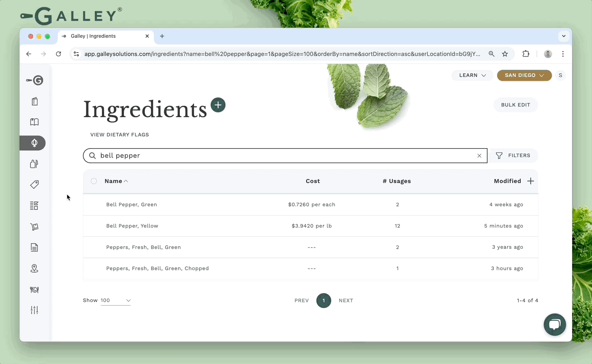The width and height of the screenshot is (592, 364).
Task: Click the Galley logo in the sidebar
Action: click(35, 80)
